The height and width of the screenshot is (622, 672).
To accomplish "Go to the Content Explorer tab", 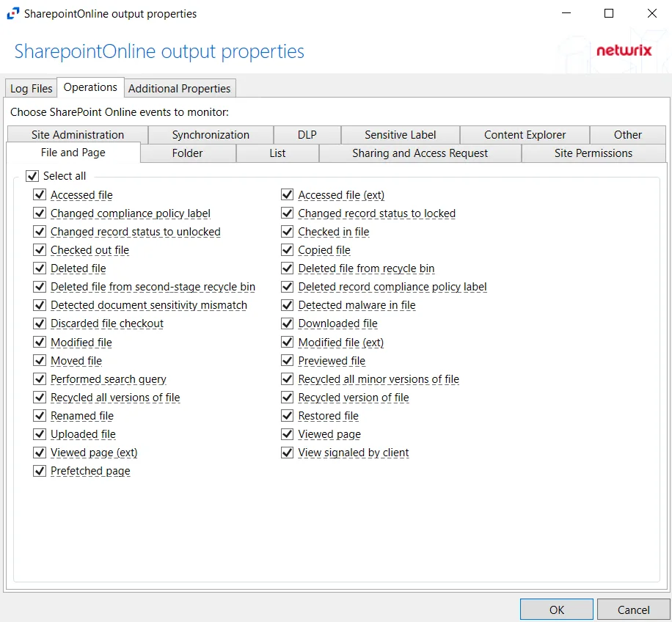I will point(525,134).
